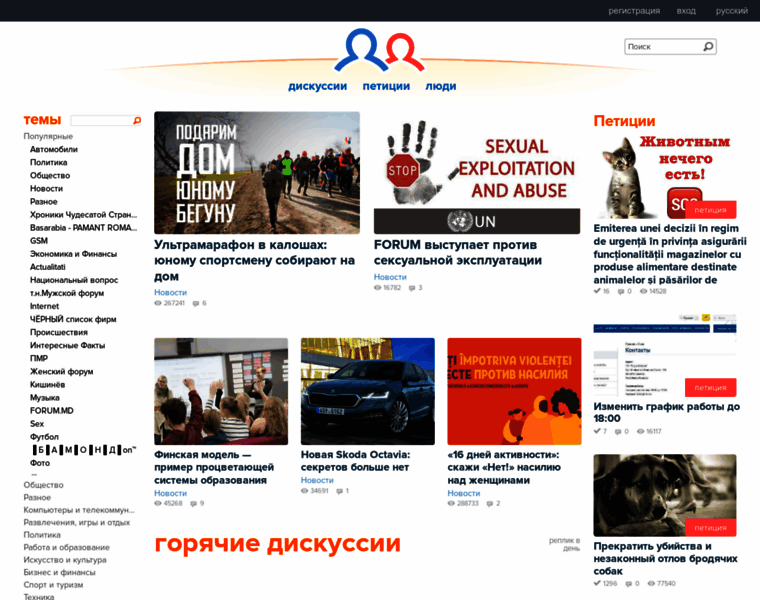The width and height of the screenshot is (760, 600).
Task: Open the ЧЁРНЫЙ список фирм topic
Action: [73, 319]
